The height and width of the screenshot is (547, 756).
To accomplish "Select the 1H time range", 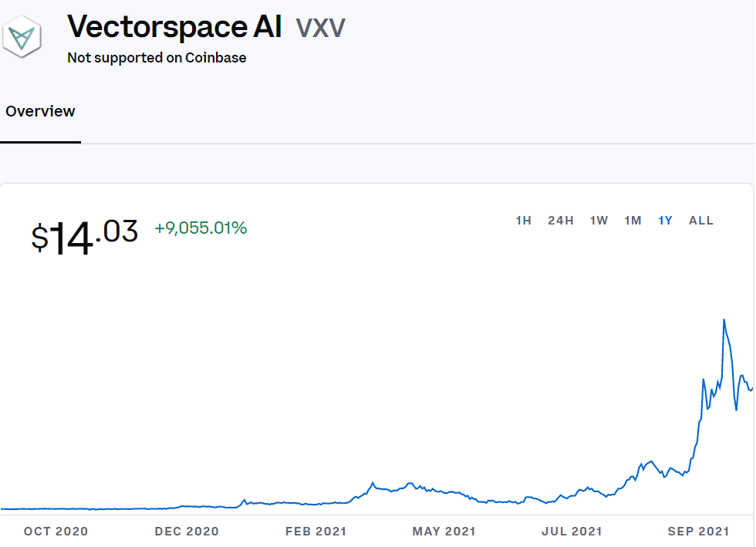I will coord(524,221).
